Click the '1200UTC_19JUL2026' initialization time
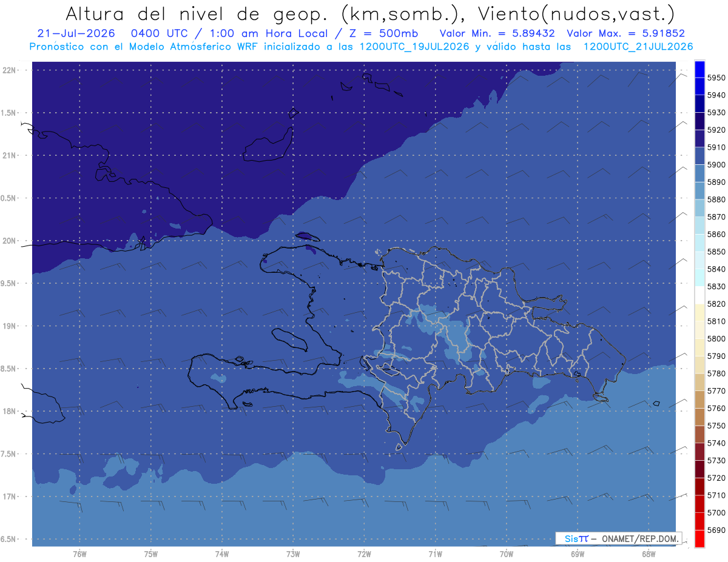728x562 pixels. [x=414, y=46]
